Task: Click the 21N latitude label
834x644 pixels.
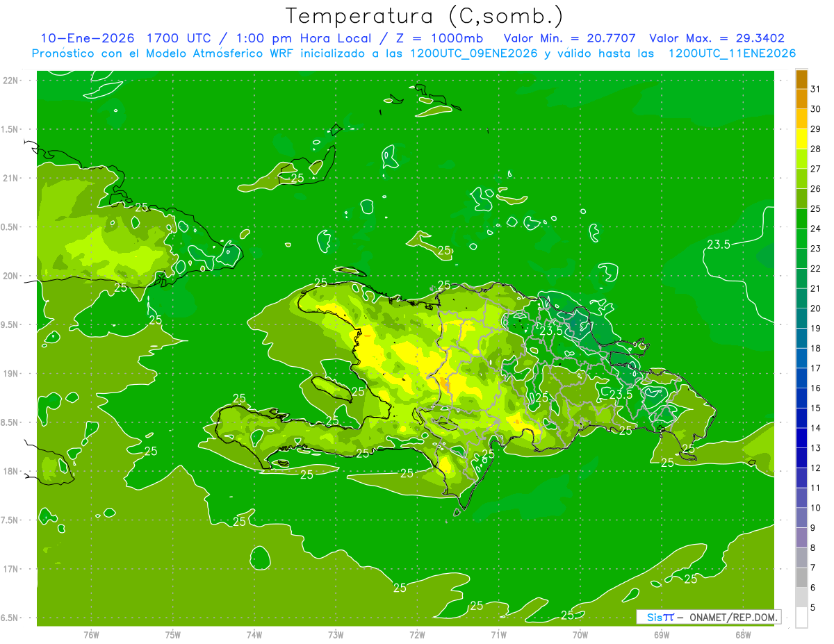Action: [11, 178]
